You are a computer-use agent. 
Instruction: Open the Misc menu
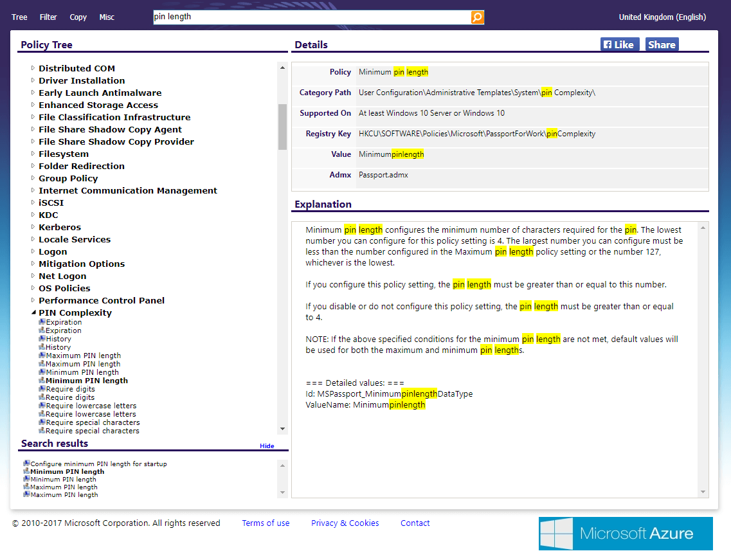click(x=107, y=17)
